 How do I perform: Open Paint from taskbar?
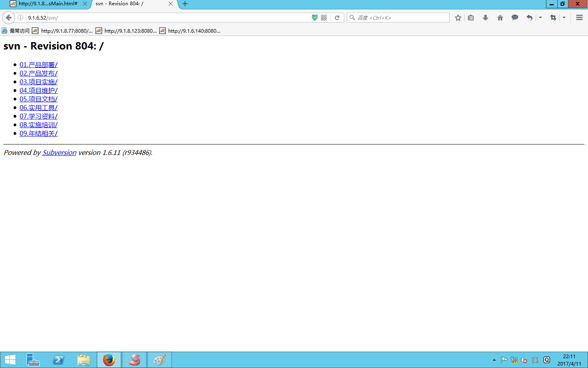coord(160,360)
